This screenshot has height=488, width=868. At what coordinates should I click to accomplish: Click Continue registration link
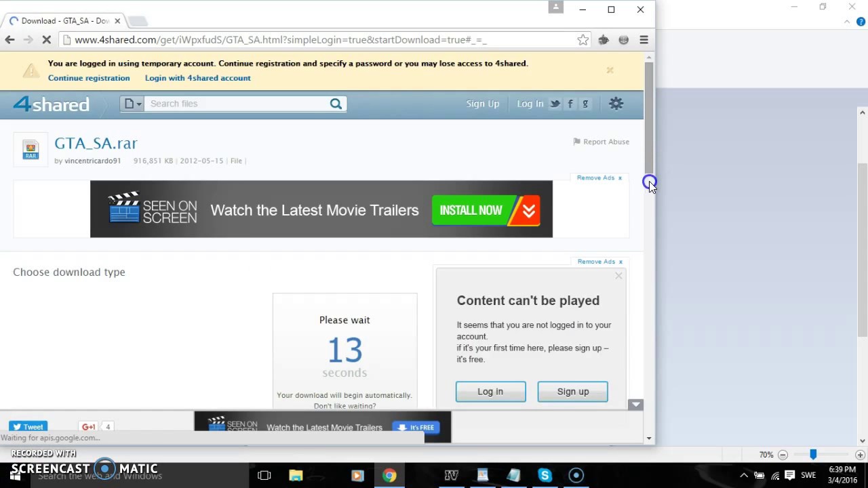(89, 78)
